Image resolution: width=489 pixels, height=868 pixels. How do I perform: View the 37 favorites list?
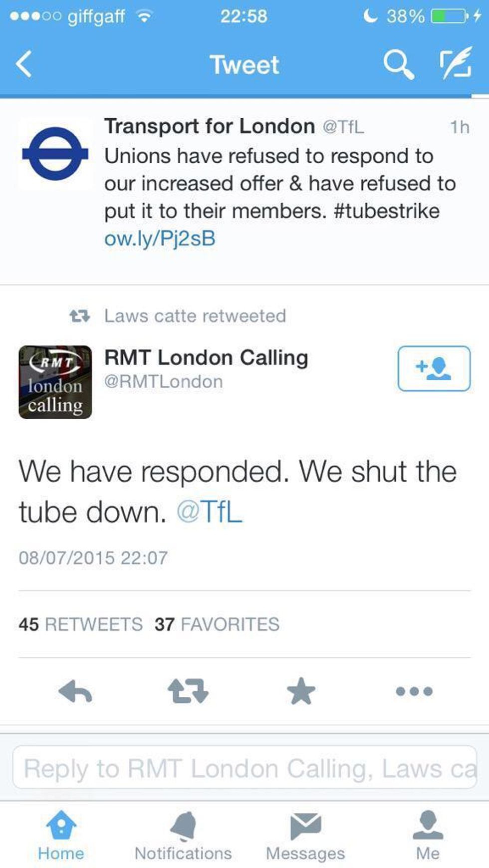pyautogui.click(x=217, y=624)
